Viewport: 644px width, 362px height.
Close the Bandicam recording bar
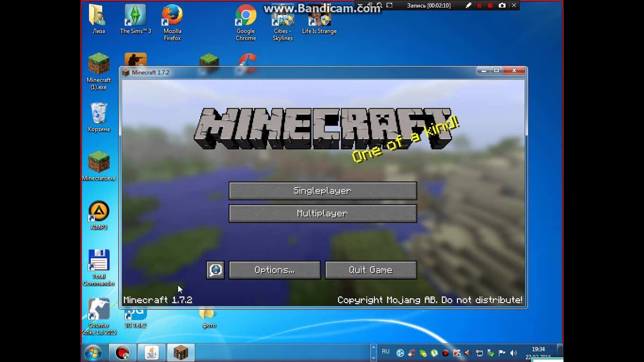coord(514,6)
